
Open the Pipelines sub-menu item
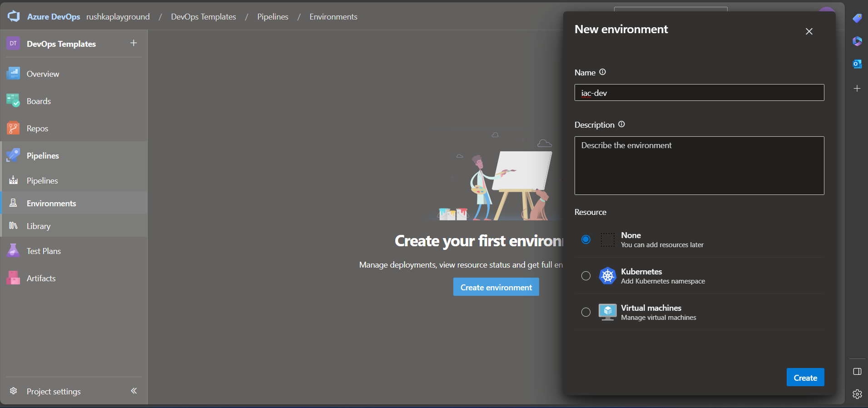coord(42,181)
